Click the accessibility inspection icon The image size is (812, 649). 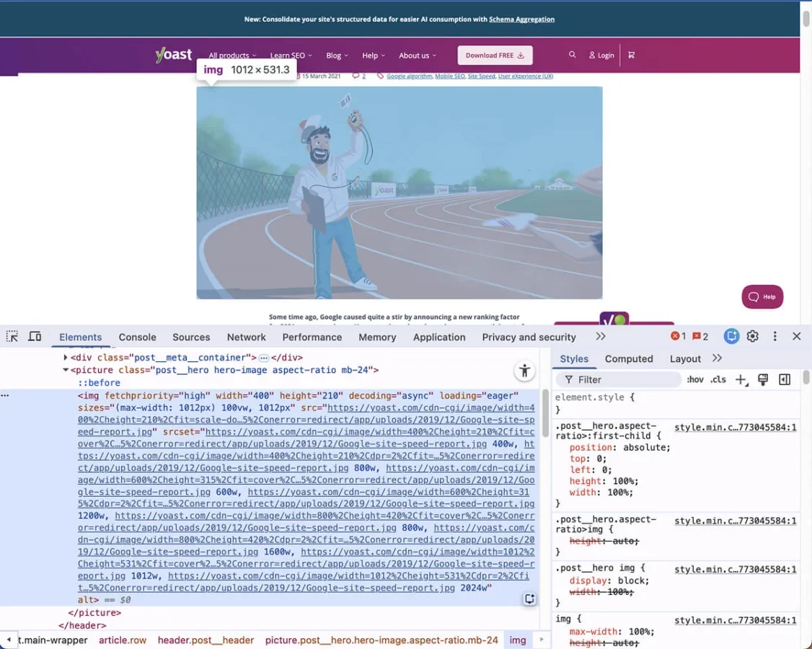click(524, 370)
